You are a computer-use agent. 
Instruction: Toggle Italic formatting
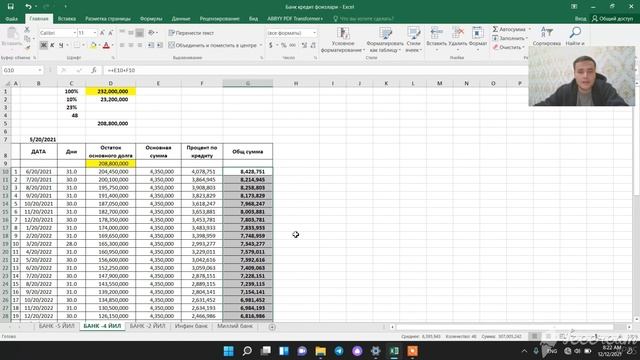point(52,45)
